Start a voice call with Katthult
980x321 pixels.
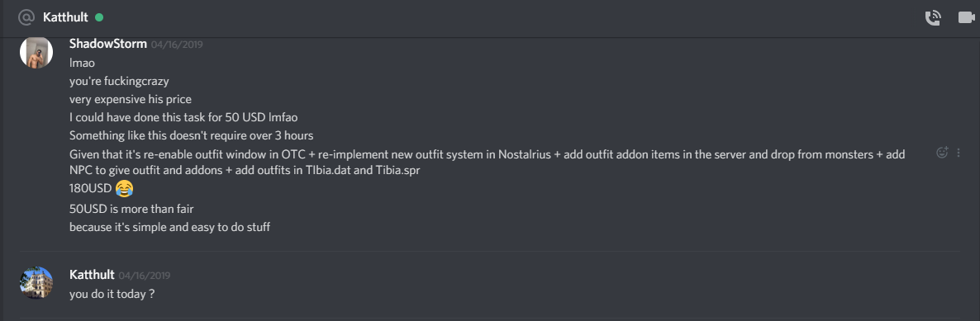pyautogui.click(x=933, y=18)
